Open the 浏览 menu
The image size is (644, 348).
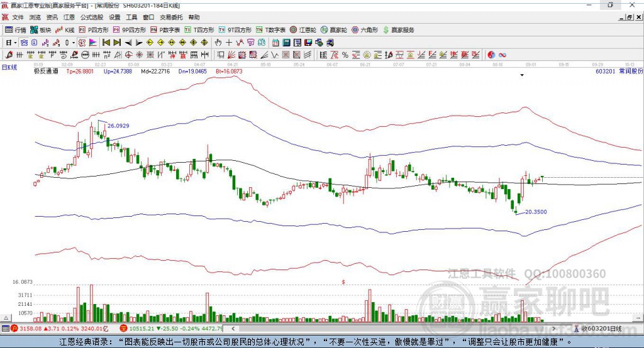35,17
